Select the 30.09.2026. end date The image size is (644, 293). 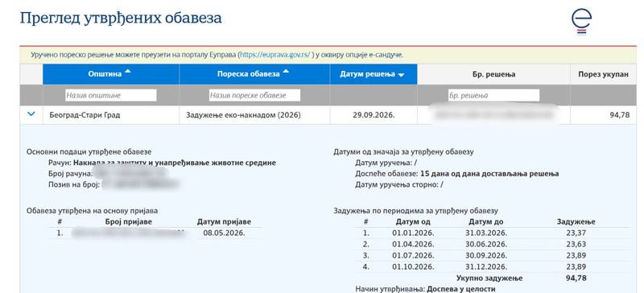(x=486, y=256)
